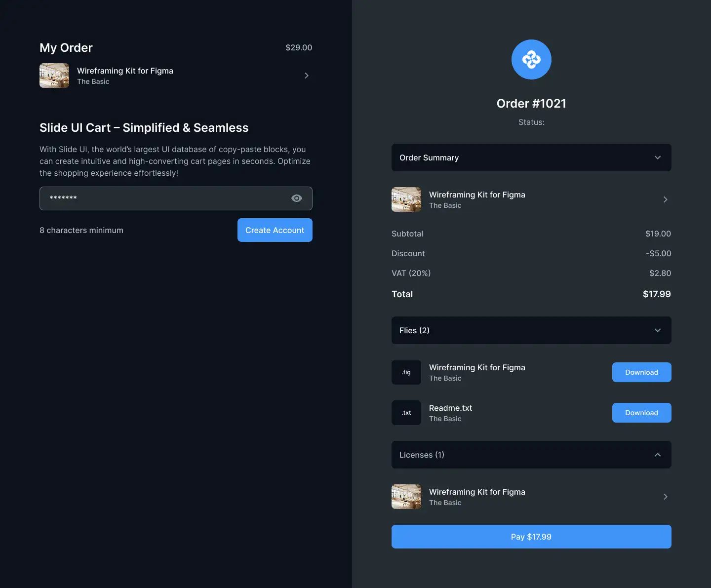Viewport: 711px width, 588px height.
Task: Click the My Order product thumbnail
Action: pos(54,76)
